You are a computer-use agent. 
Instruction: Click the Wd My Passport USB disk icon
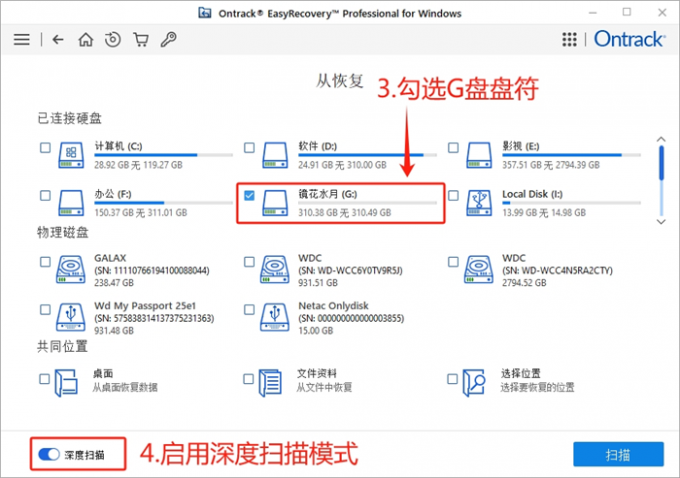point(70,317)
